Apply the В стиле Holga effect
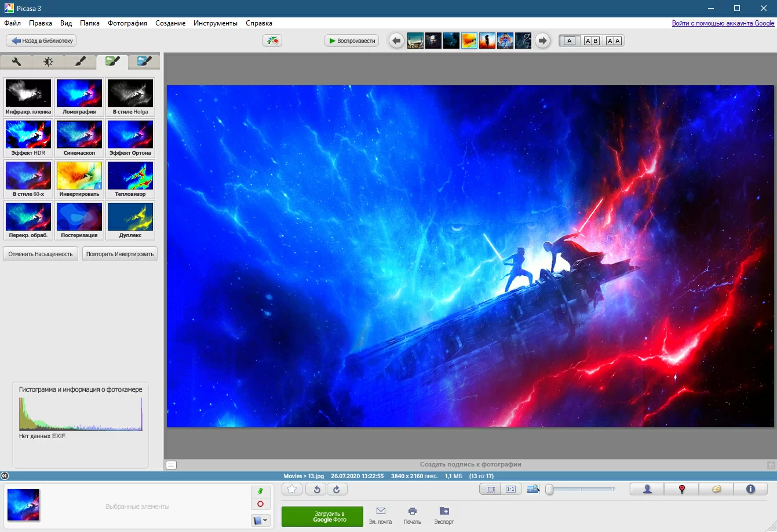 coord(130,97)
